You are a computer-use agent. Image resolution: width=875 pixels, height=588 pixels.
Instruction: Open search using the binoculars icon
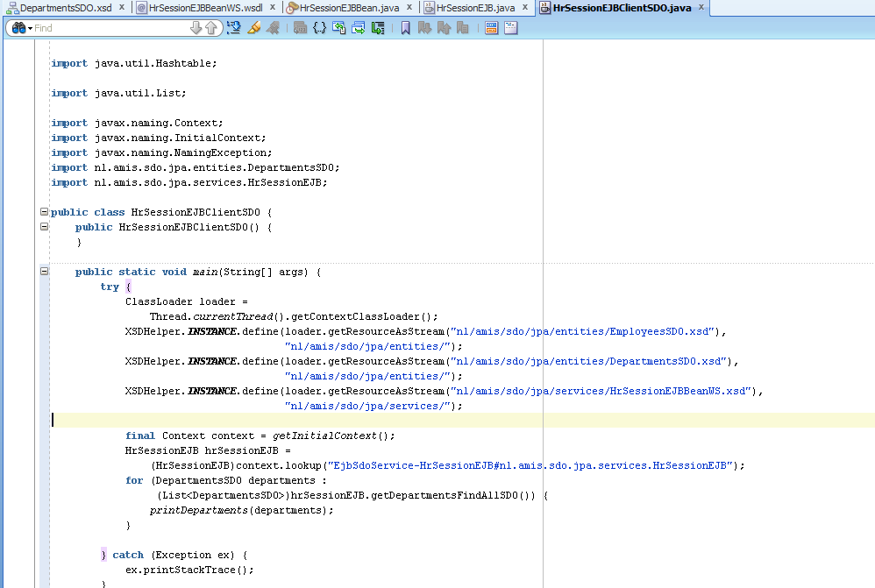(x=18, y=27)
